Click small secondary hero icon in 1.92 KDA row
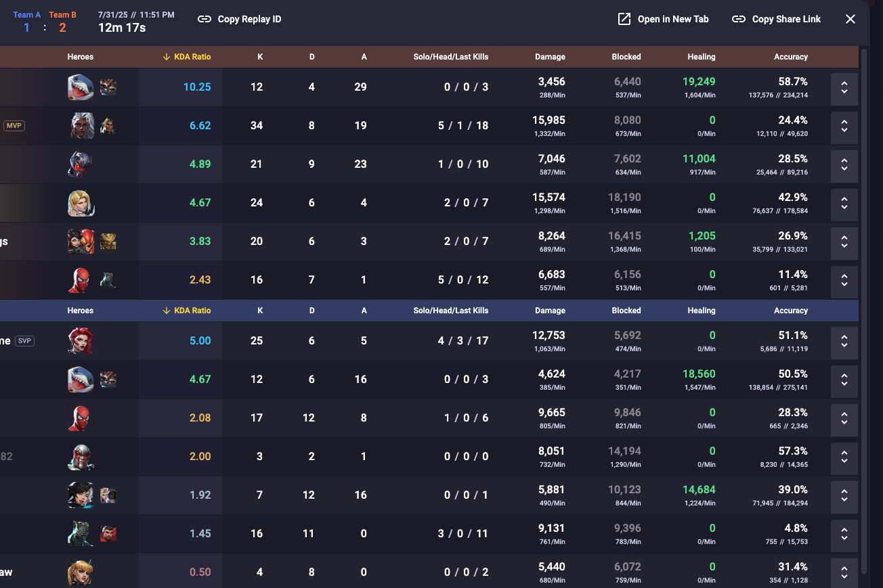The height and width of the screenshot is (588, 883). [x=108, y=495]
